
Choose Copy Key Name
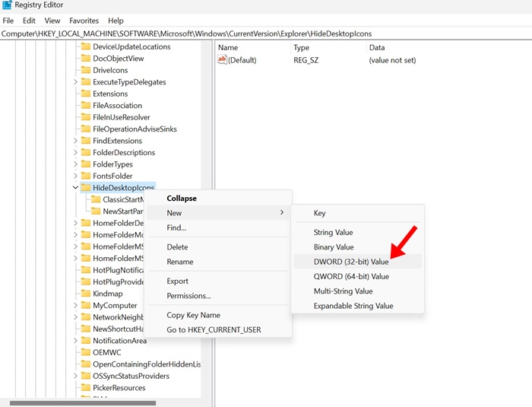point(218,315)
